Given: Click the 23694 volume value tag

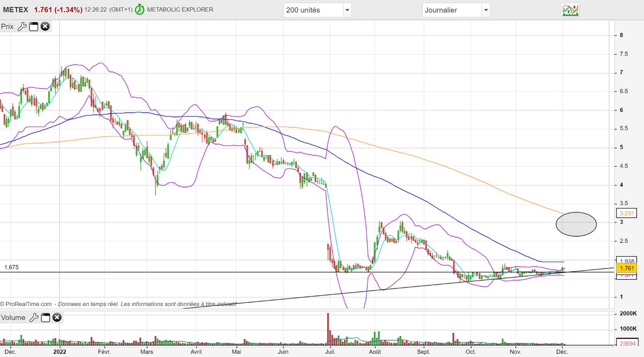Looking at the screenshot, I should (627, 344).
